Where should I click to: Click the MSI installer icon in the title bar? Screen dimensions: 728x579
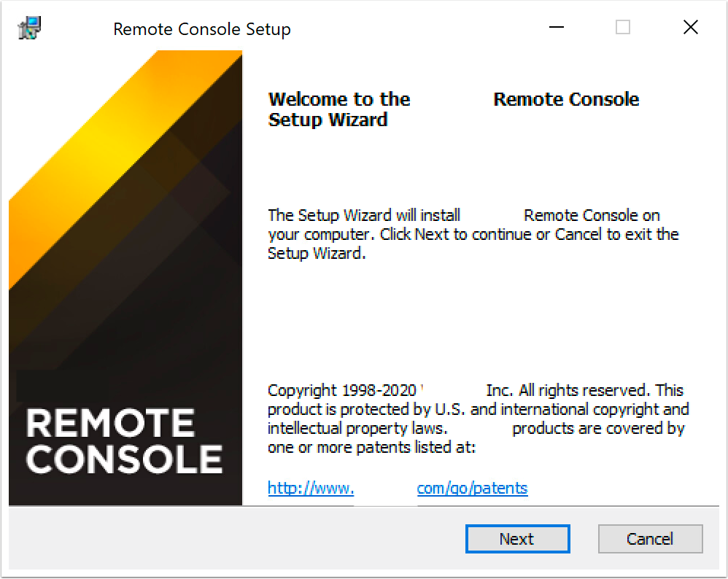point(28,27)
